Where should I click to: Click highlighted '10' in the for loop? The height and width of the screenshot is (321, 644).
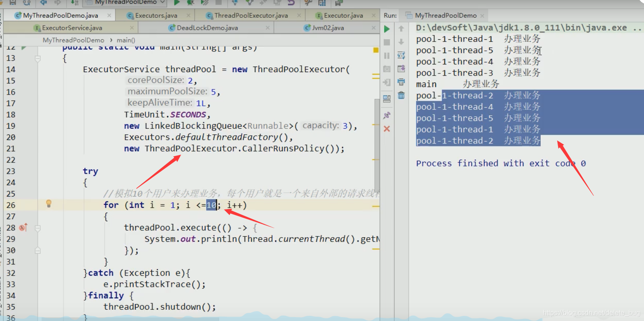pos(211,205)
